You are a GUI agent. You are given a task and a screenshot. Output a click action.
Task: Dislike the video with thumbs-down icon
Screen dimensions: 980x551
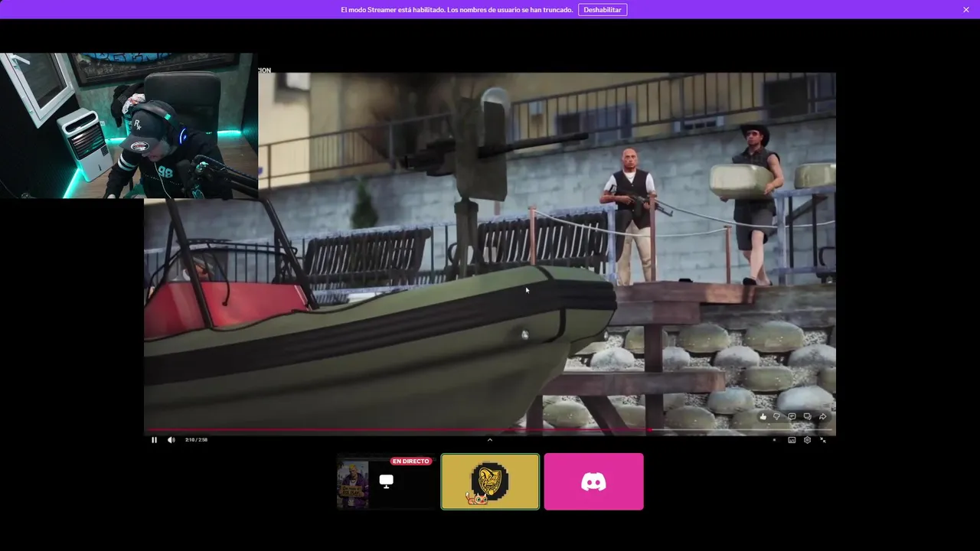[x=776, y=417]
